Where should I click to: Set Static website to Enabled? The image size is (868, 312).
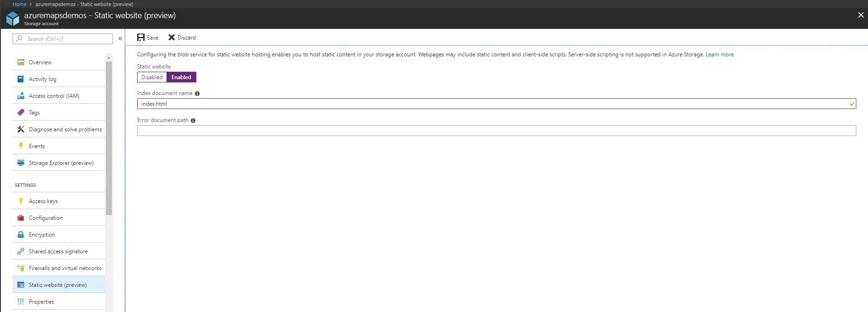(x=181, y=77)
